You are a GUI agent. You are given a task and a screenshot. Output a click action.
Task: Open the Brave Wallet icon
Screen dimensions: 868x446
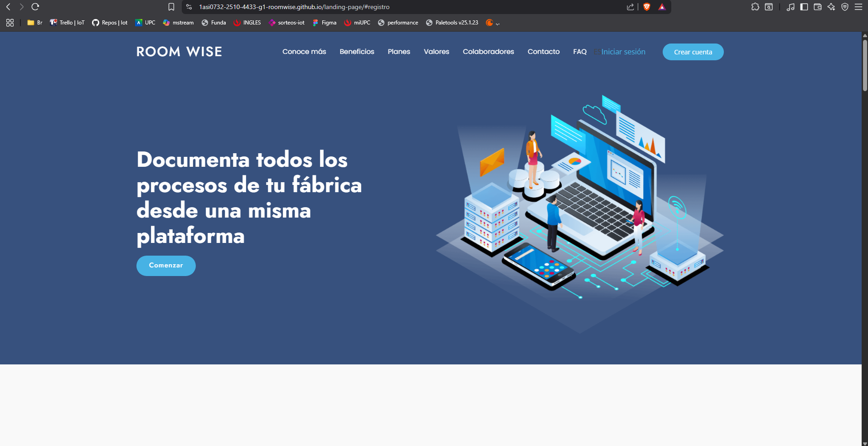click(818, 7)
